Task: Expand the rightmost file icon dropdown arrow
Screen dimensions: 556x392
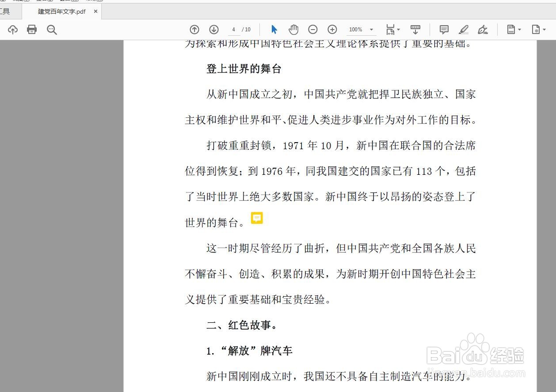Action: coord(544,30)
